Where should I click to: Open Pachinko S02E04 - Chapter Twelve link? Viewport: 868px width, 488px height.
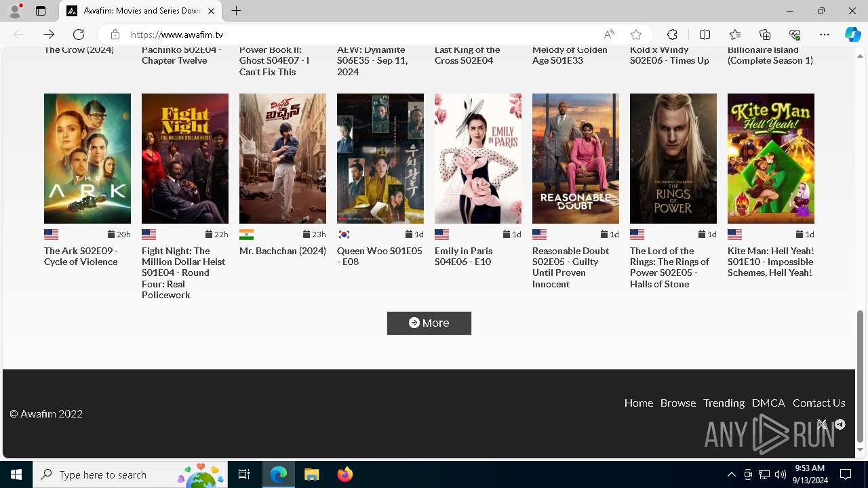181,55
